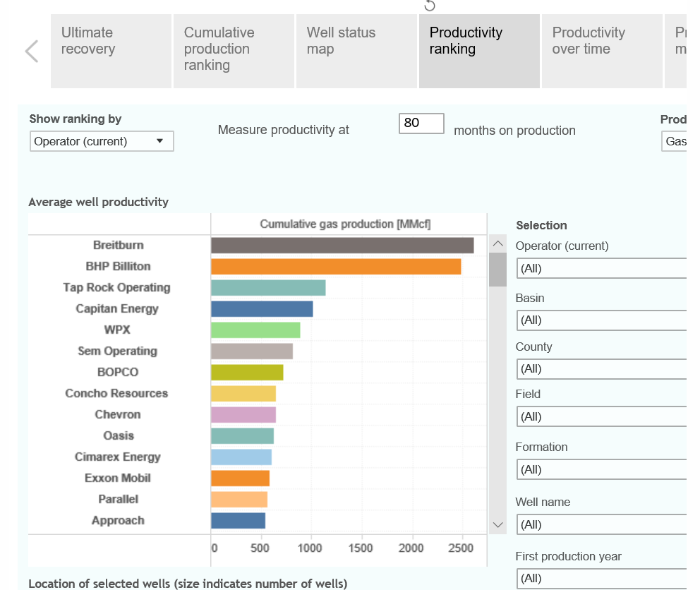Click the Tap Rock Operating label
Viewport: 700px width, 590px height.
tap(117, 288)
